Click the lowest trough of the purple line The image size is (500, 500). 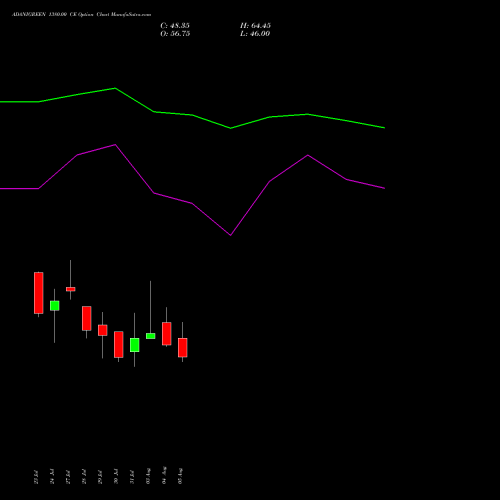point(231,235)
